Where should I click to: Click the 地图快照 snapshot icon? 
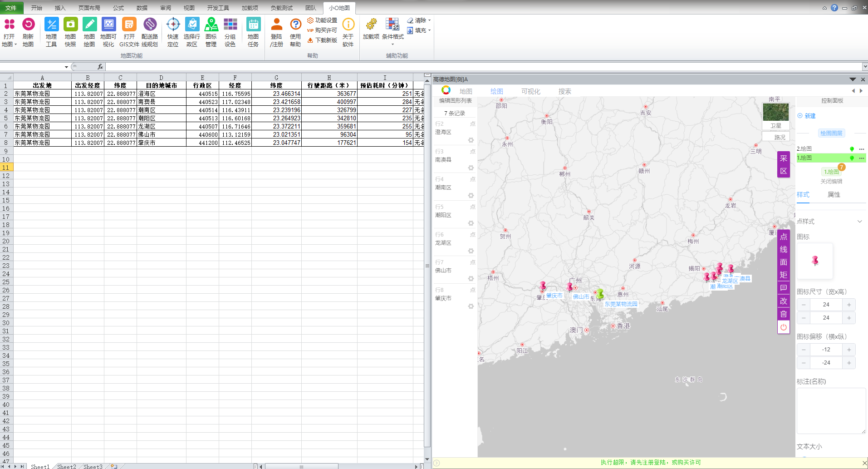70,32
